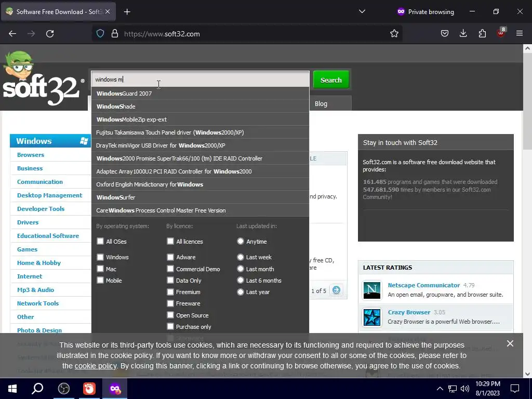This screenshot has height=399, width=532.
Task: Choose Oxford English Minidictionary suggestion
Action: tap(200, 184)
